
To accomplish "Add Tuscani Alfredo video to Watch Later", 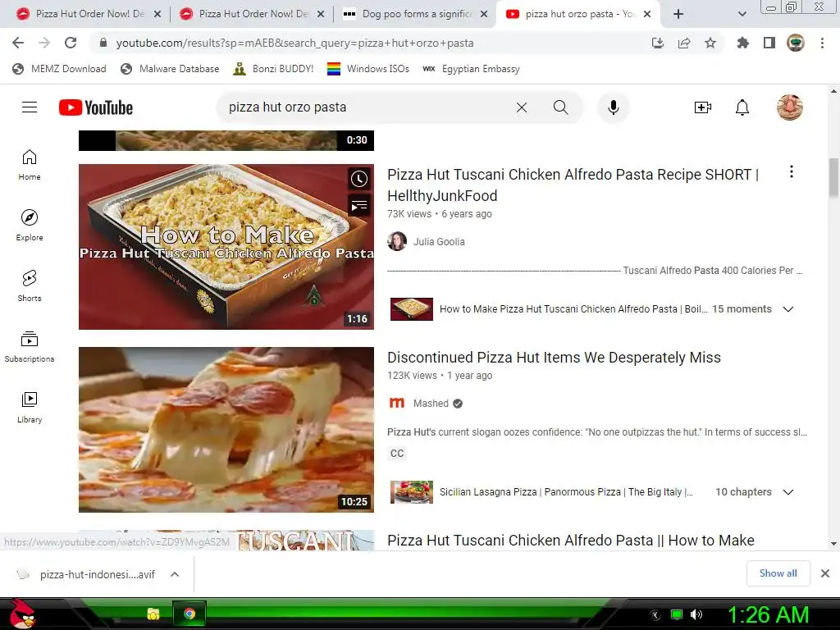I will [359, 179].
